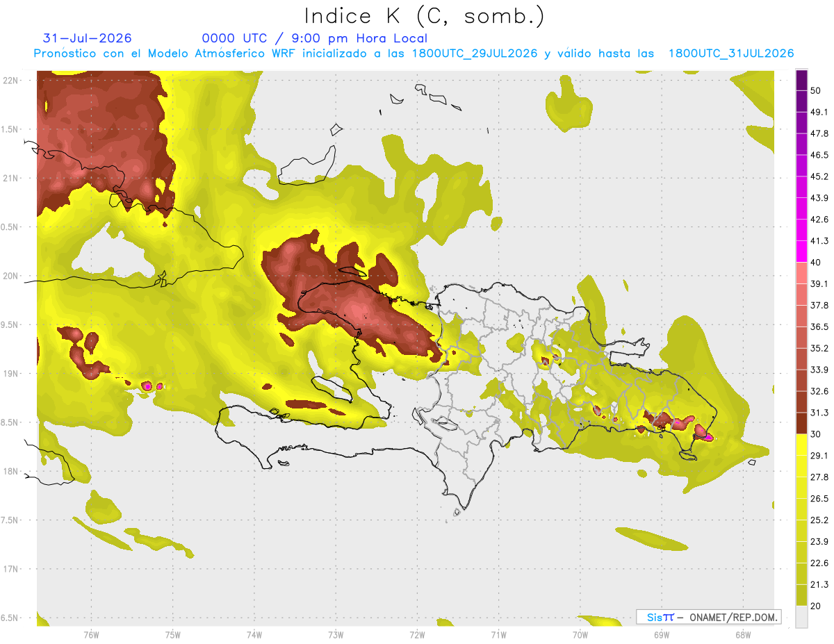The height and width of the screenshot is (644, 834).
Task: Click the colorbar value "42.6"
Action: (x=819, y=220)
